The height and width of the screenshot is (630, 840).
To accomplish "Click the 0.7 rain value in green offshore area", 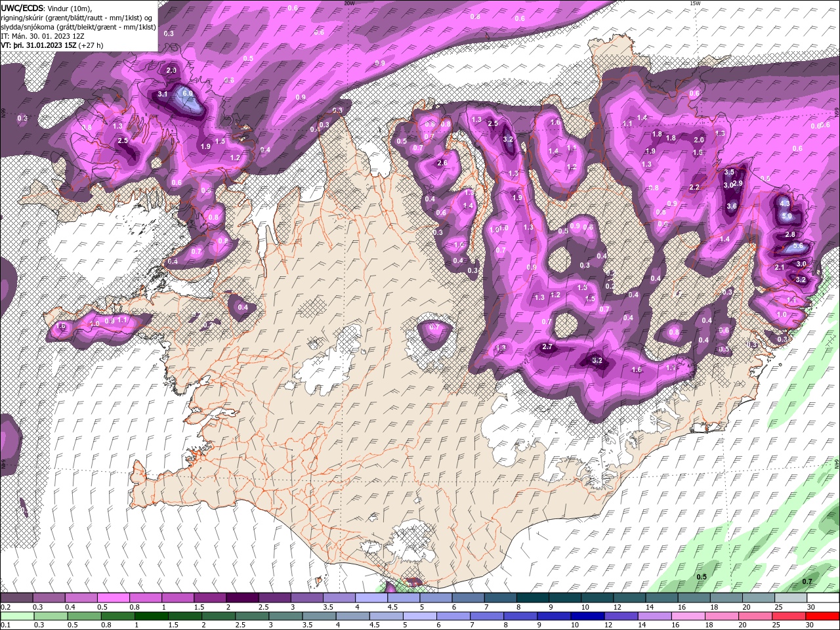I will click(807, 581).
